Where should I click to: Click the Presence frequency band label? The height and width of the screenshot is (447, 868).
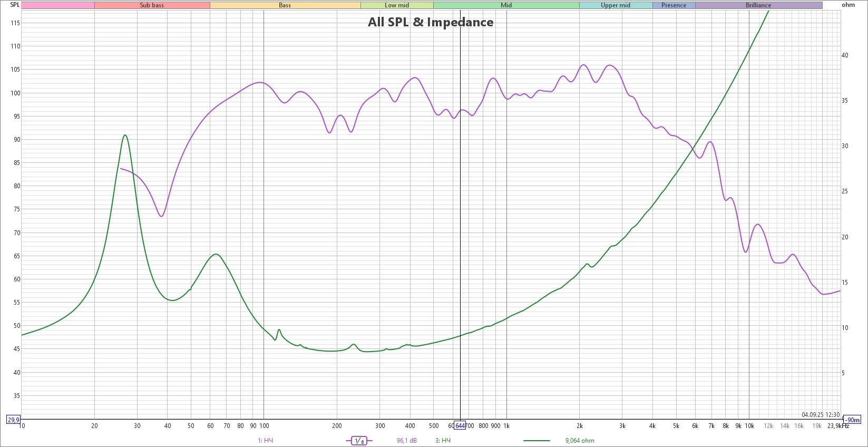[674, 5]
